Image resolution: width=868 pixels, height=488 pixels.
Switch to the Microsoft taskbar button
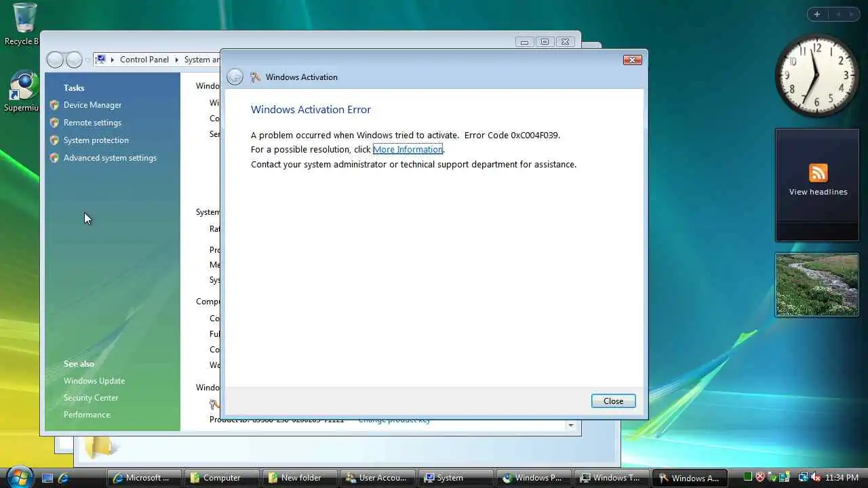(x=144, y=478)
